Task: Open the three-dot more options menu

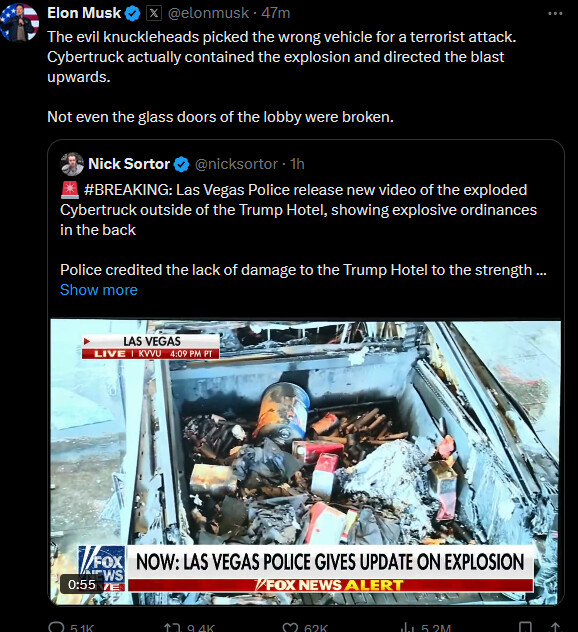Action: [555, 13]
